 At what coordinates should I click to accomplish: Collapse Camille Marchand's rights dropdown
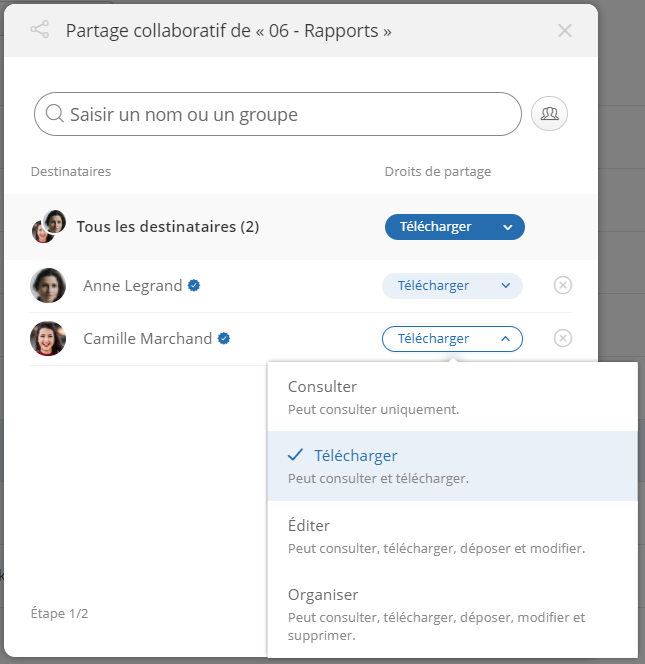(452, 339)
